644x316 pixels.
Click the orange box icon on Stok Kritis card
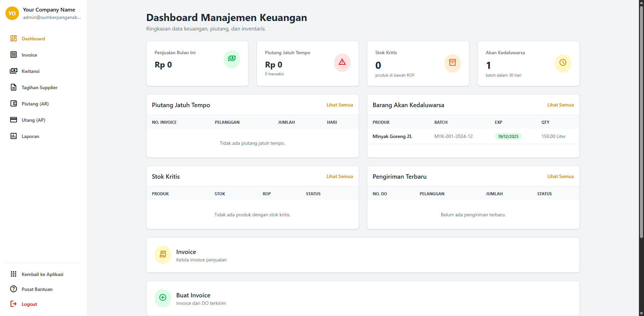tap(452, 63)
